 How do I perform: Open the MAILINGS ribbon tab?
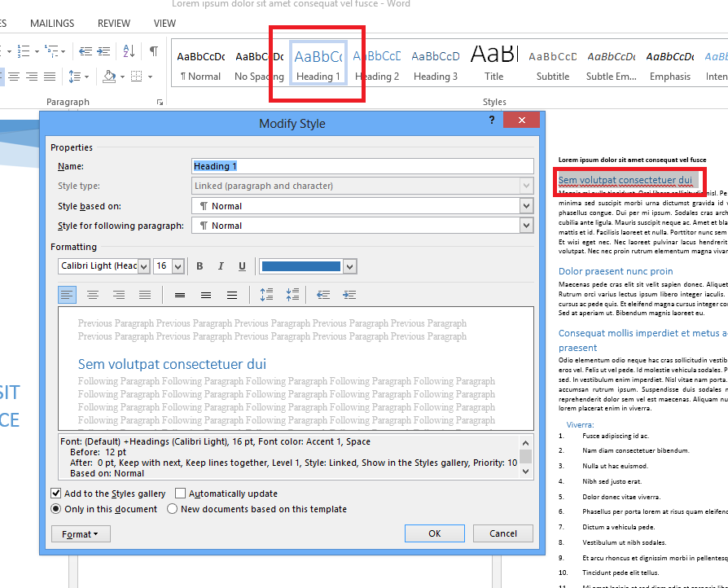(x=52, y=24)
